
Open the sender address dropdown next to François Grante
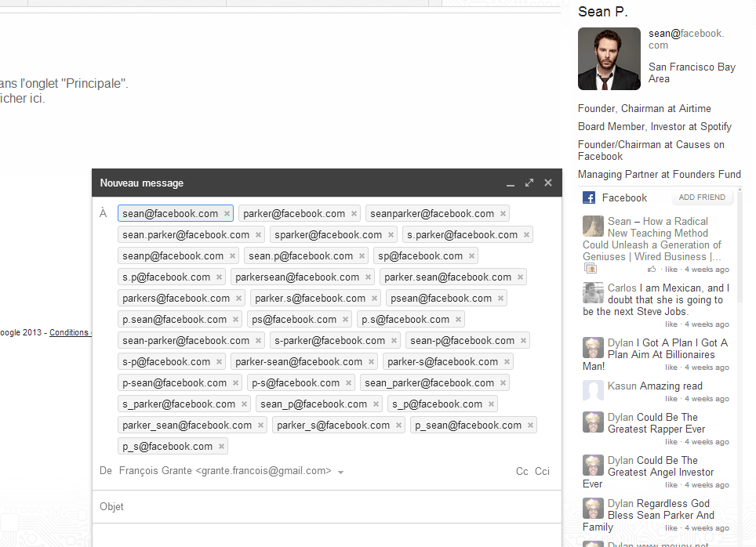click(340, 472)
